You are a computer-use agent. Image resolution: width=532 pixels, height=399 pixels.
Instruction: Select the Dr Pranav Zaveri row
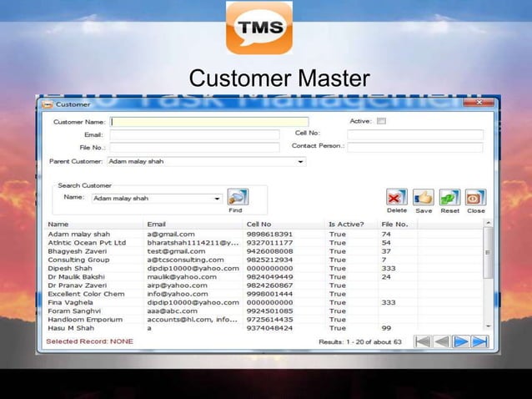(263, 285)
